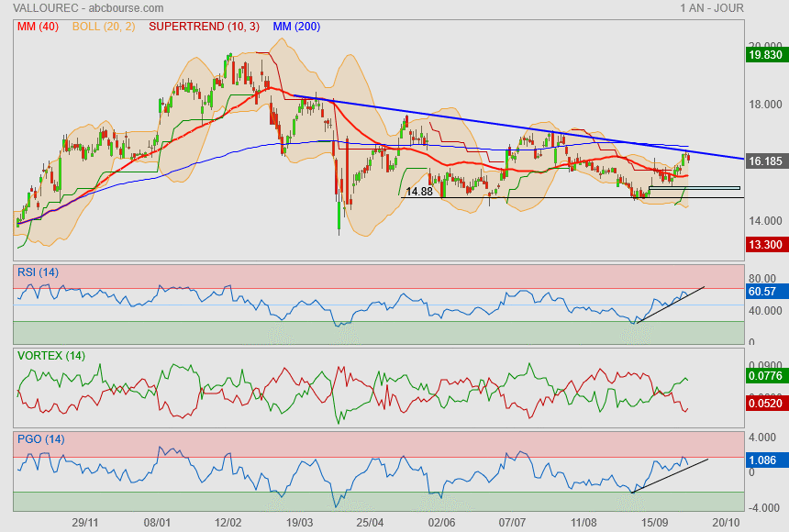Click the 20/10 date on the time axis
Screen dimensions: 789x532
point(725,522)
